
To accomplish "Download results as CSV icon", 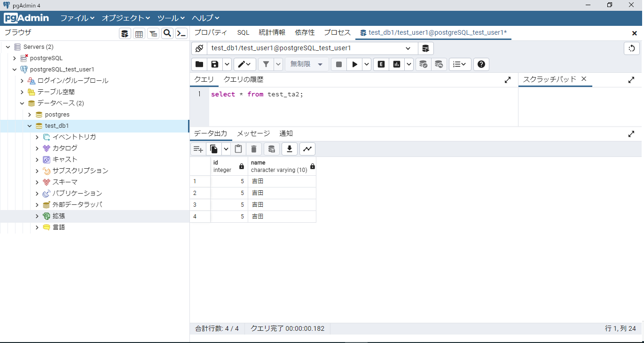I will click(290, 149).
